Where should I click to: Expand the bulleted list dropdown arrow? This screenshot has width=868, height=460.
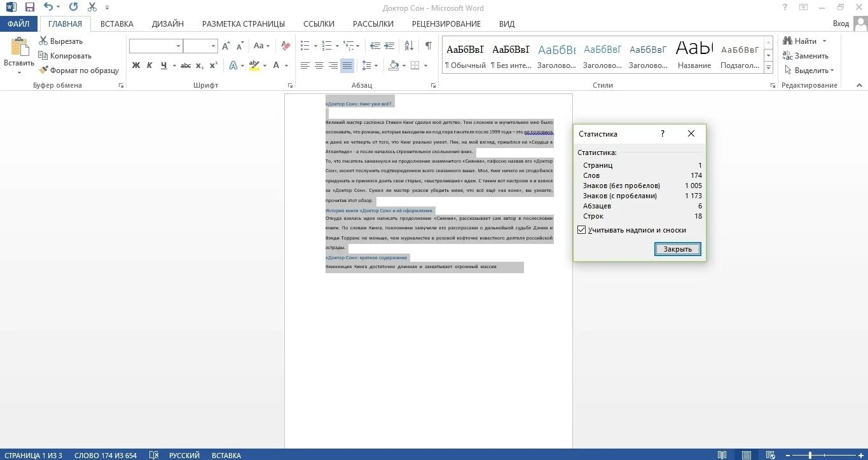[x=315, y=46]
